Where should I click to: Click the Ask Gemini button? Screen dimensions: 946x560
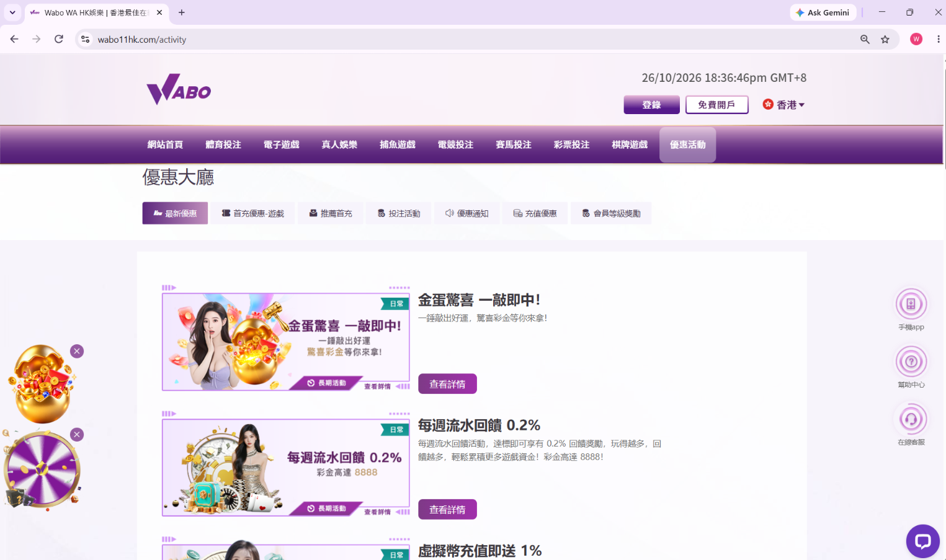pyautogui.click(x=823, y=12)
